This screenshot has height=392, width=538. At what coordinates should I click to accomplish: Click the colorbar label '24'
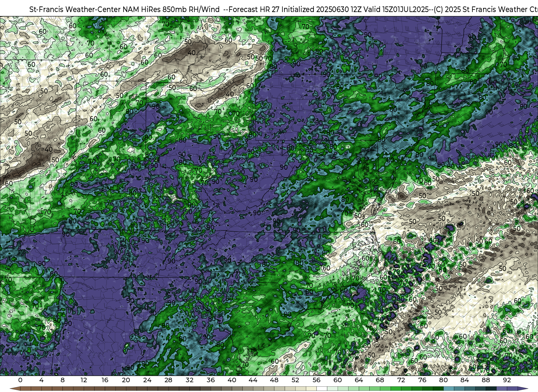tap(147, 380)
